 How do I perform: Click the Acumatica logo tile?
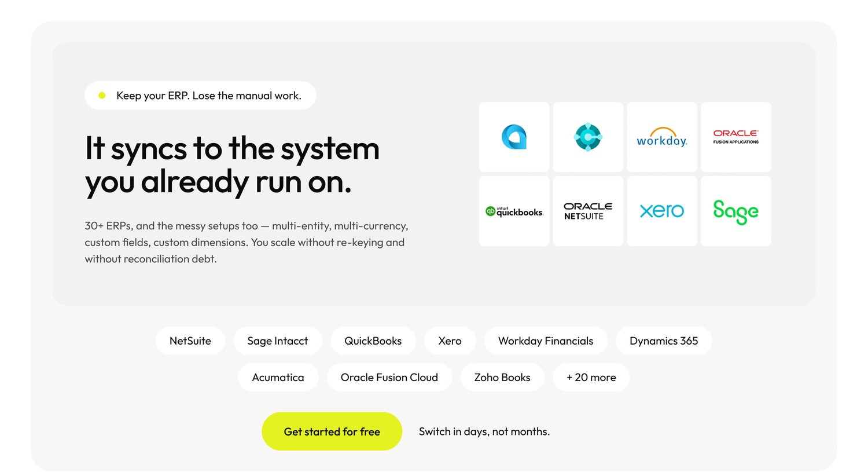(x=514, y=137)
